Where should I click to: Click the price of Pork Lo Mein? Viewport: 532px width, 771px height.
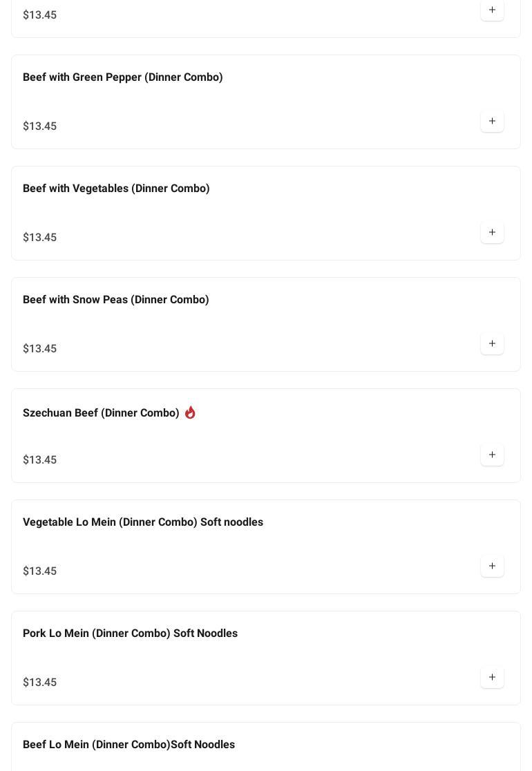(40, 683)
